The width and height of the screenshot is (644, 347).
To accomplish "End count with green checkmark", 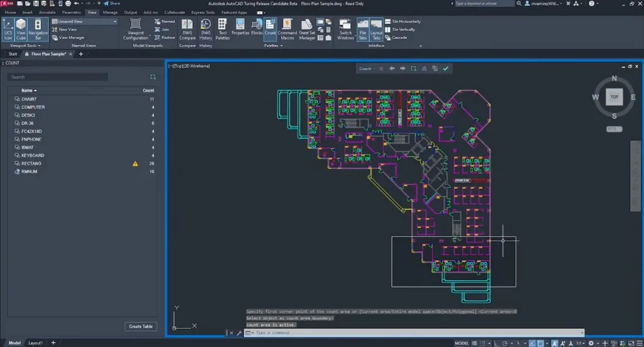I will tap(446, 69).
